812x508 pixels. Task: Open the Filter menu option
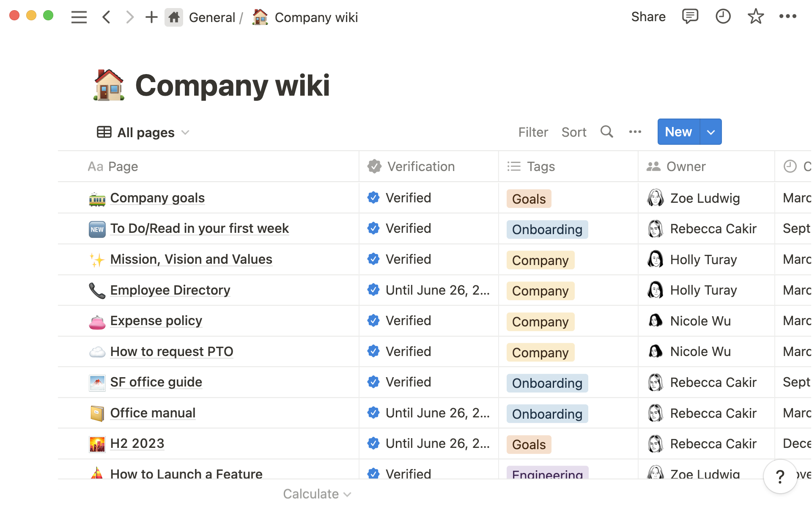tap(533, 132)
